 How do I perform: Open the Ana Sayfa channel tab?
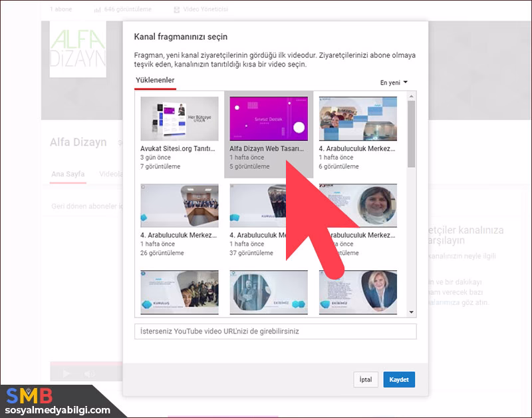point(68,174)
